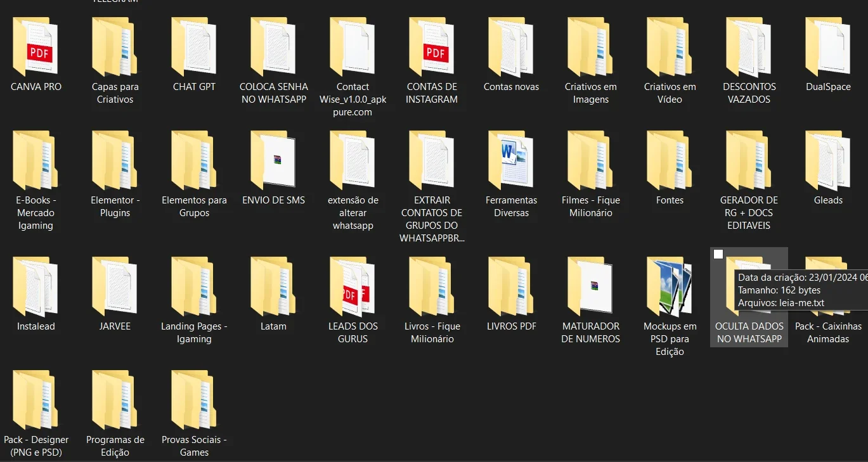Click the LIVROS PDF name label
This screenshot has height=462, width=868.
(x=512, y=326)
